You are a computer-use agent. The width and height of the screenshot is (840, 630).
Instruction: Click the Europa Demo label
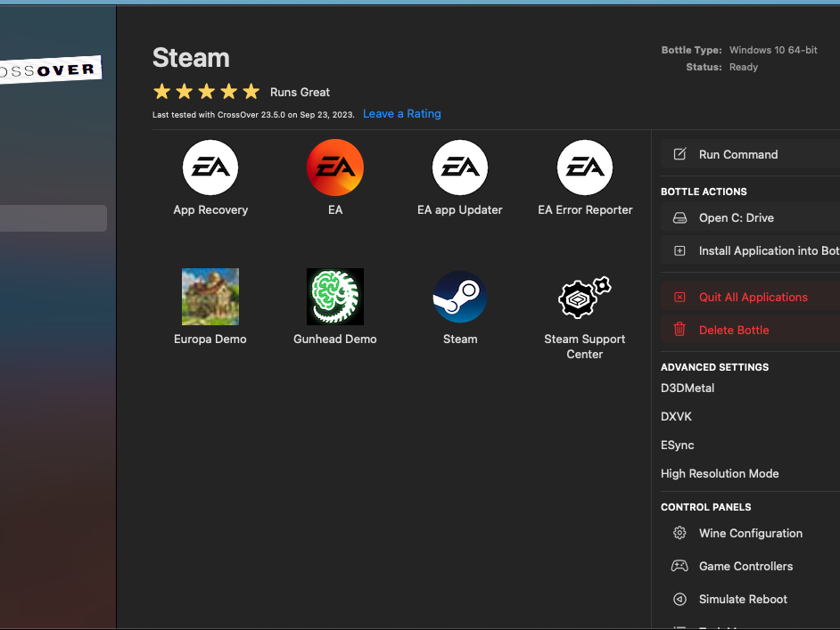click(210, 339)
